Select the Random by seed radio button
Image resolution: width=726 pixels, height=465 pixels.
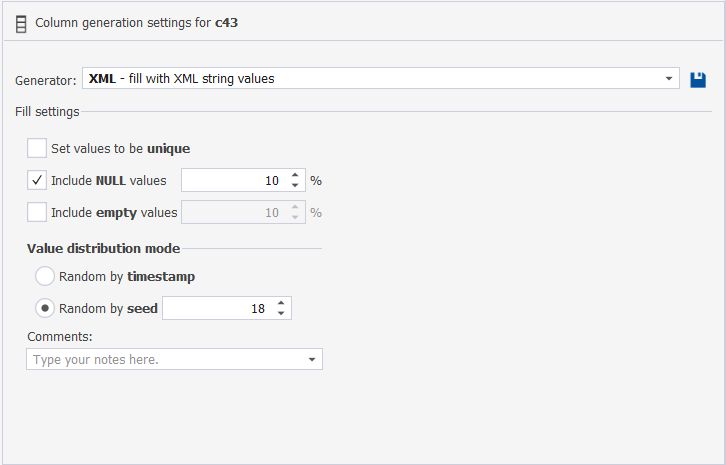coord(45,308)
